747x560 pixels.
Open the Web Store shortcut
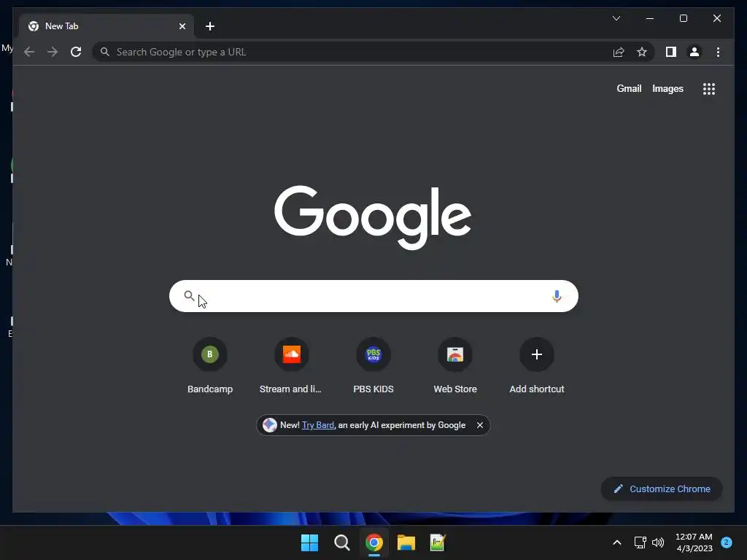[455, 366]
